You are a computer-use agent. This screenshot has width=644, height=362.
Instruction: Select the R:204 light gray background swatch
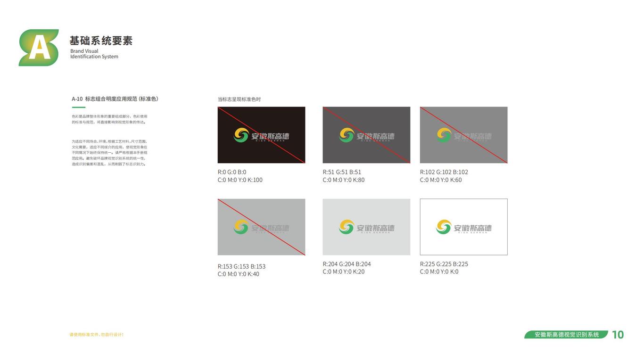367,227
